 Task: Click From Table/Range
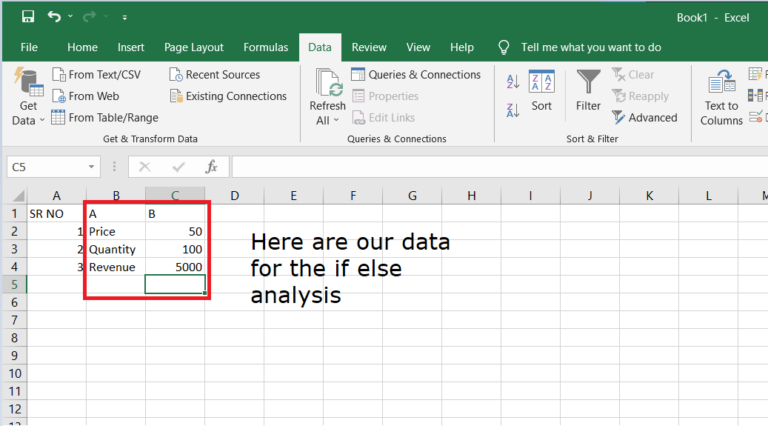pyautogui.click(x=105, y=118)
